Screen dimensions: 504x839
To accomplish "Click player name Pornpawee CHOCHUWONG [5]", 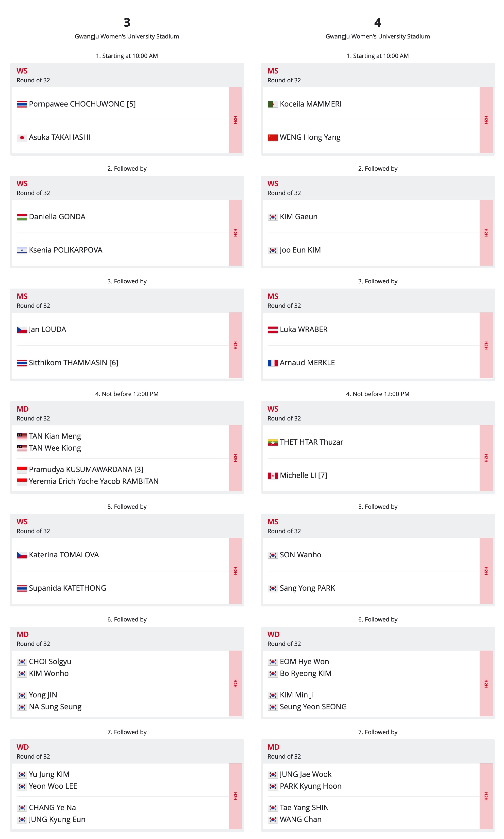I will coord(82,104).
